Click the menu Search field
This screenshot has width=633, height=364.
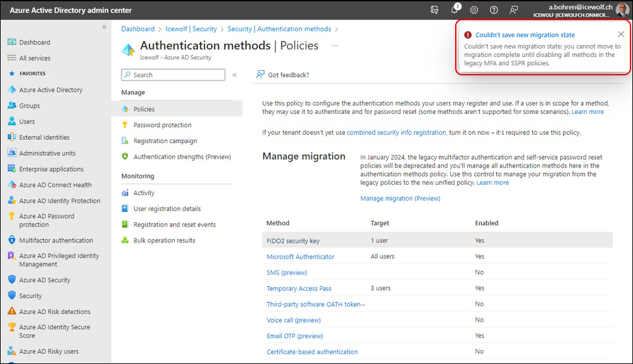(173, 75)
